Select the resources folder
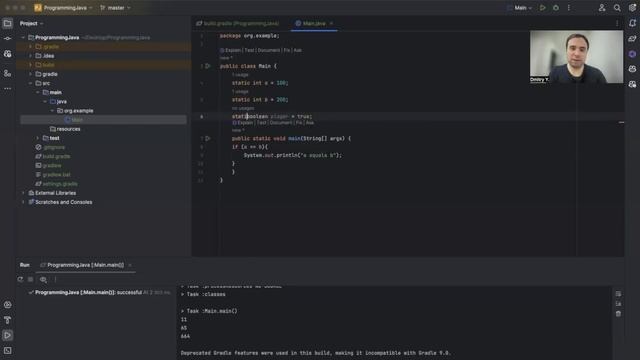The image size is (640, 360). click(65, 129)
